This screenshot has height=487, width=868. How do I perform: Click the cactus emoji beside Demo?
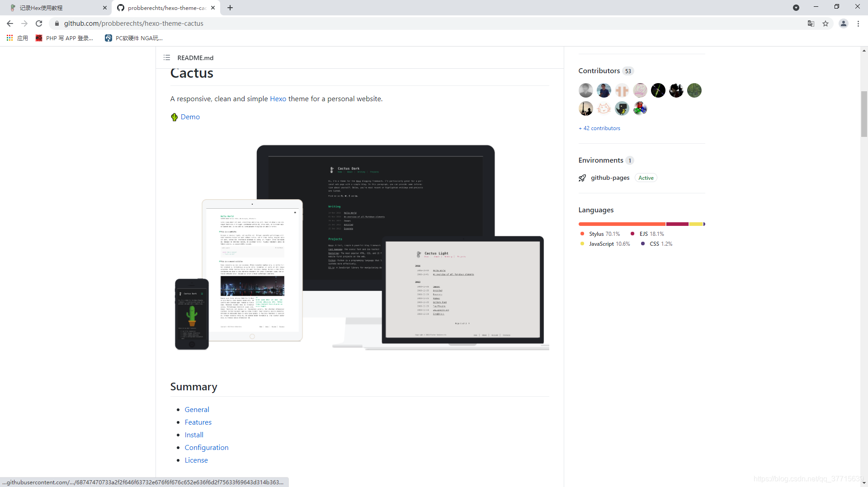pos(175,117)
